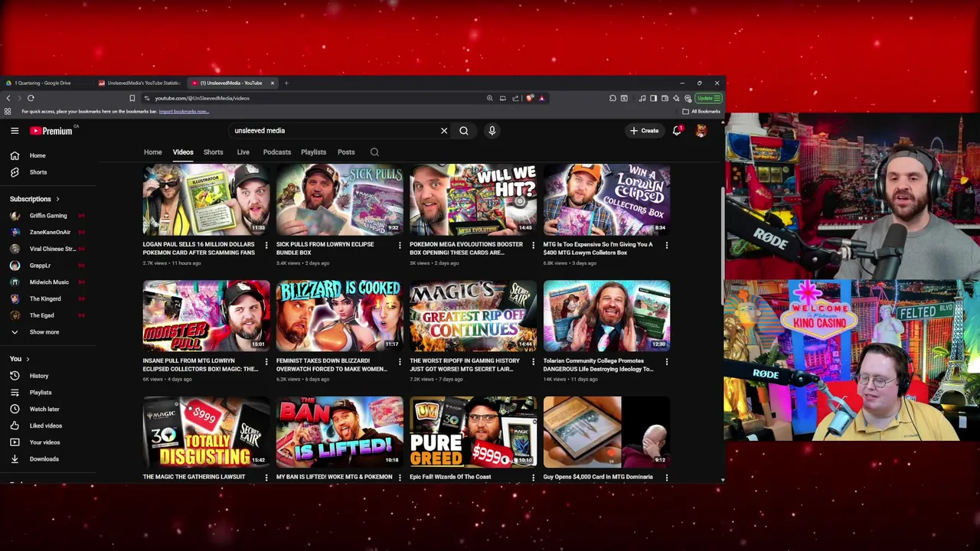The height and width of the screenshot is (551, 980).
Task: Open options menu for Feminist Takes Down Blizzard video
Action: pyautogui.click(x=399, y=362)
